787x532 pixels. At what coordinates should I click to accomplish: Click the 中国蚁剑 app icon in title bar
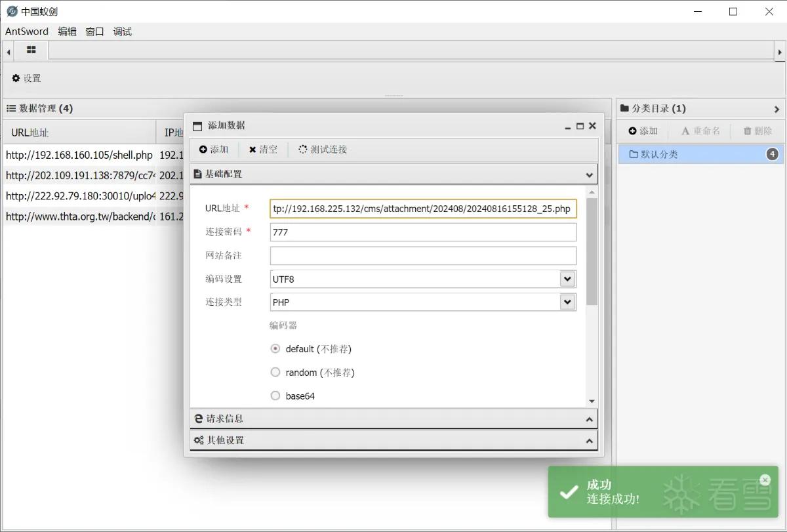[x=12, y=11]
